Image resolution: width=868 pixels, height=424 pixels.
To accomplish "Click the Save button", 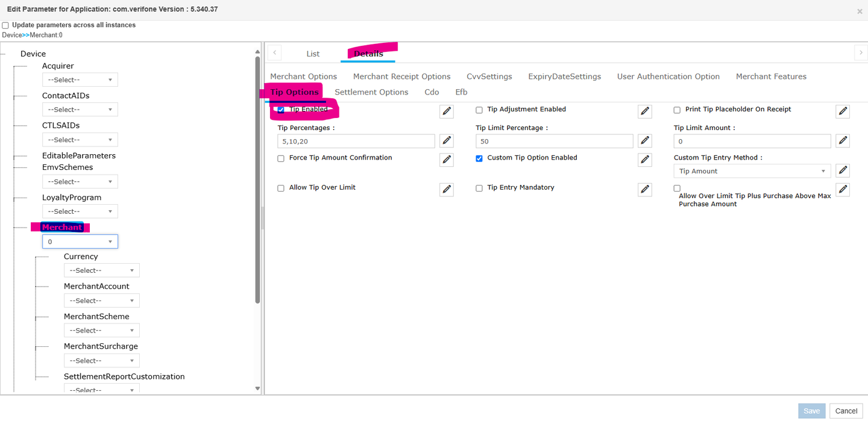I will tap(812, 411).
